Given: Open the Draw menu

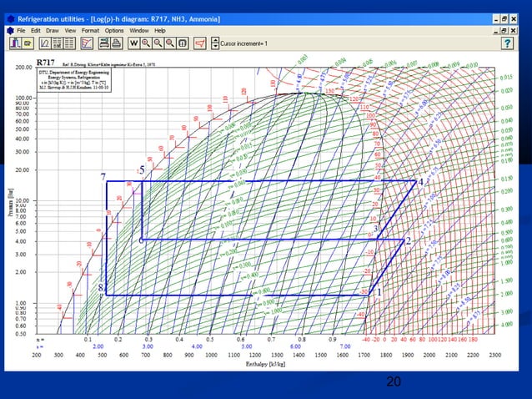Looking at the screenshot, I should tap(53, 30).
